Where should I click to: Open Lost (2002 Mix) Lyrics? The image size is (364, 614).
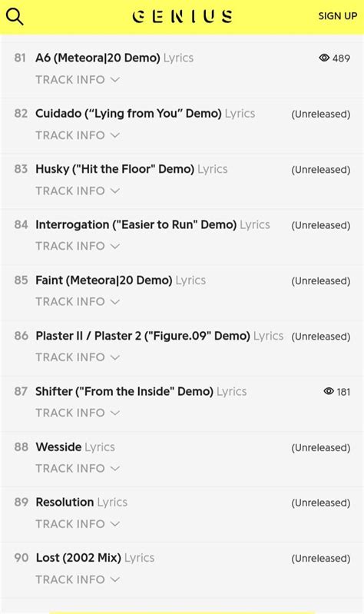coord(95,558)
